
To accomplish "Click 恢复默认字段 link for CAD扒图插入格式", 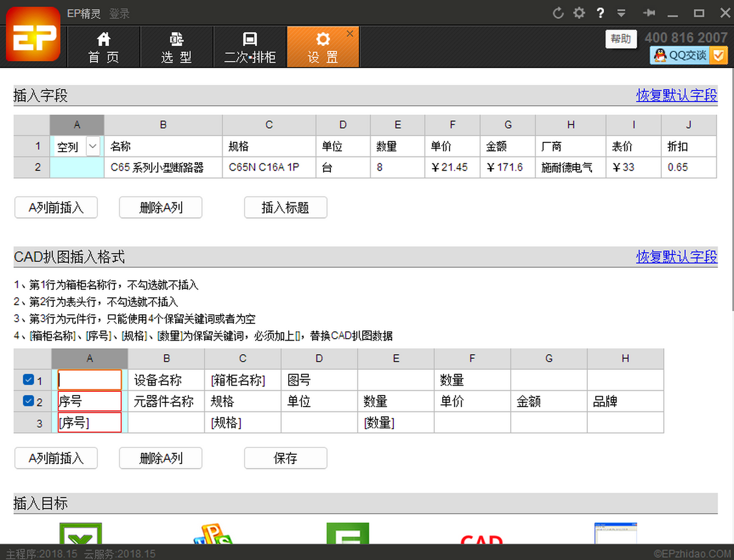I will click(677, 257).
